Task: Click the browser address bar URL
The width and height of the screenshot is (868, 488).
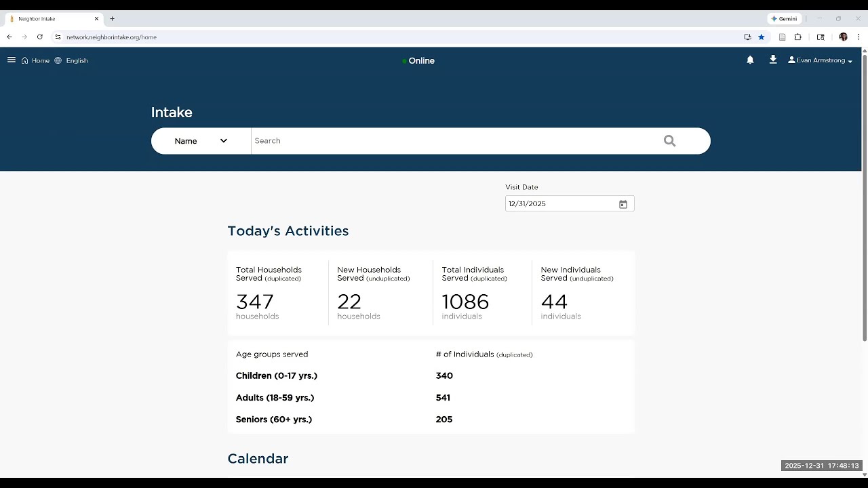Action: 111,37
